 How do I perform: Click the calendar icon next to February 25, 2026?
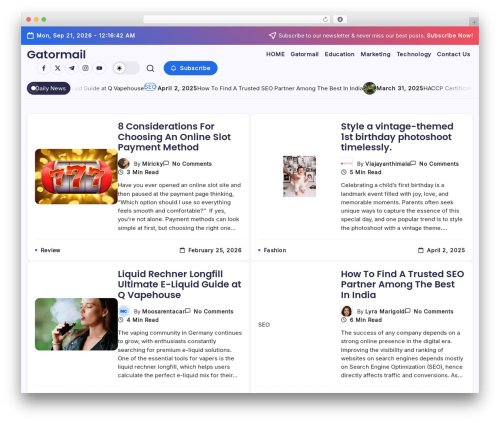[x=182, y=250]
